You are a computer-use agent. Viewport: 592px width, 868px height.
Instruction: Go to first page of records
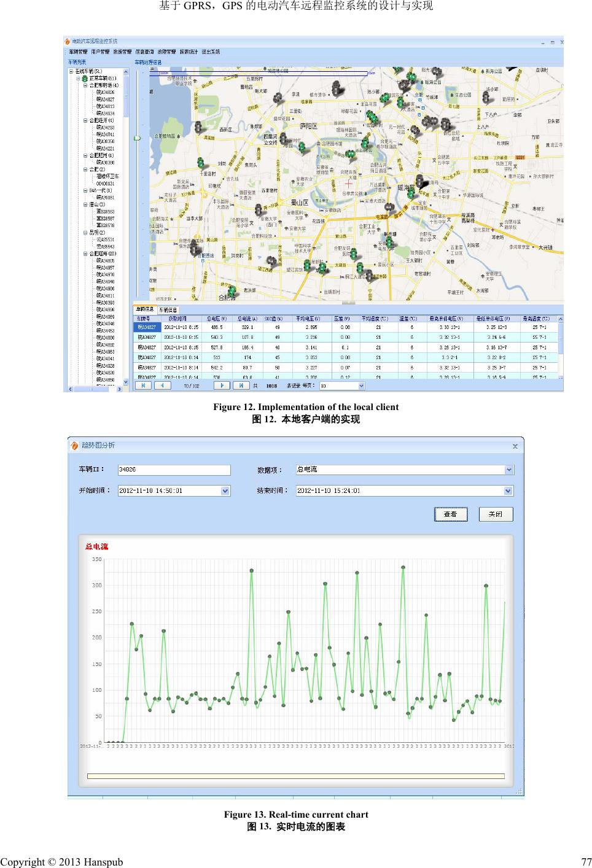[143, 386]
